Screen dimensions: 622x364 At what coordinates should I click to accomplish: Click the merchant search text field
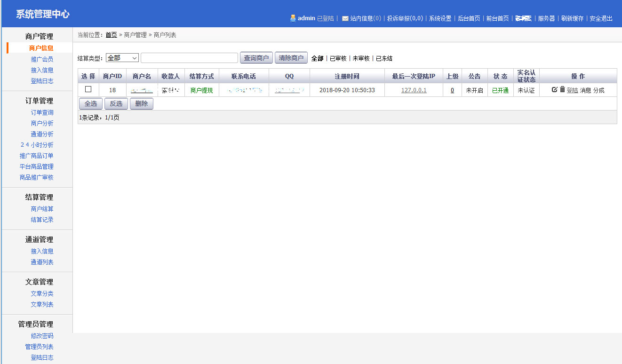coord(189,58)
